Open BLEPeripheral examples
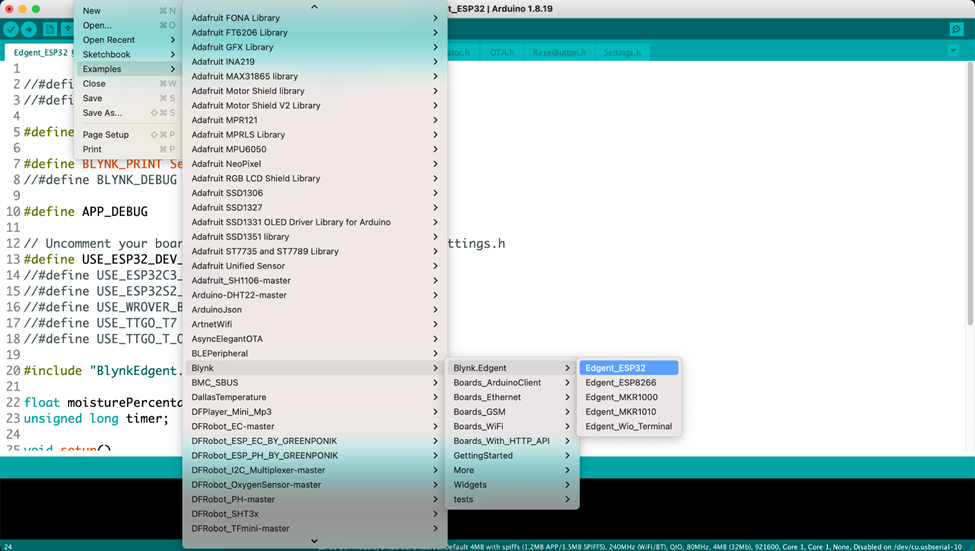This screenshot has height=551, width=975. [x=315, y=354]
